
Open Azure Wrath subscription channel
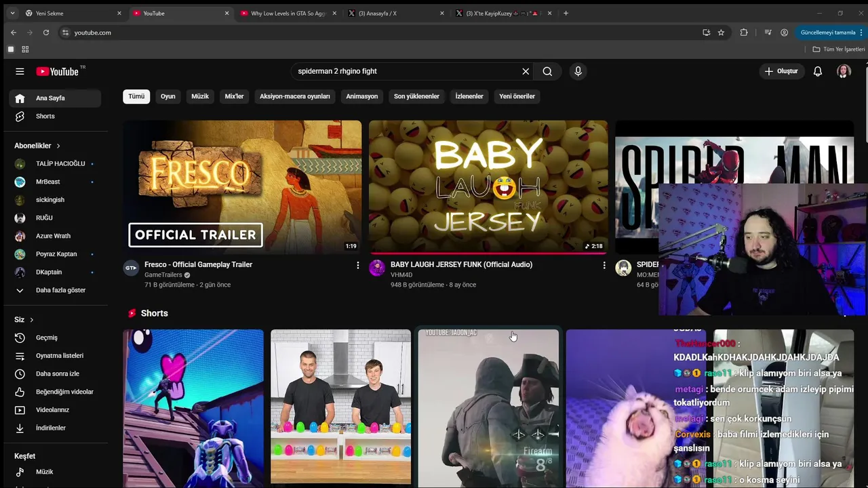click(55, 236)
